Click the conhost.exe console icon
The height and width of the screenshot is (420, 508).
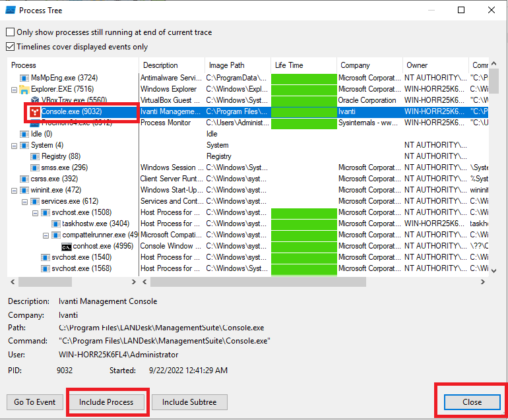(x=66, y=246)
